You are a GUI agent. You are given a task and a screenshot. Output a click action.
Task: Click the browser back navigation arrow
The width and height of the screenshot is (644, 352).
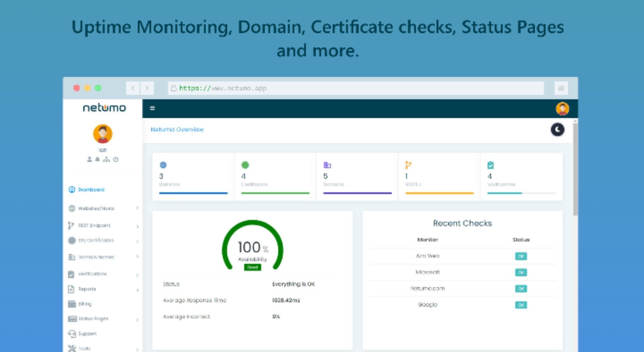(133, 88)
